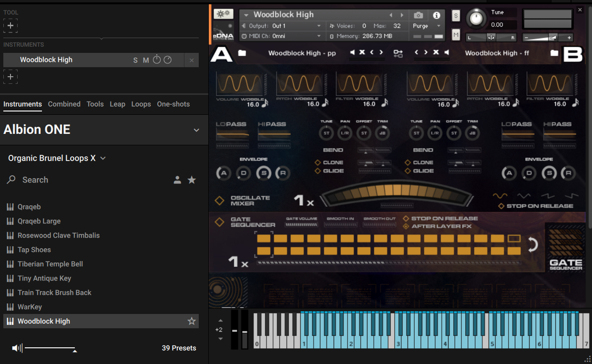Click the Kontakt header S solo button
Screen dimensions: 592x364
(456, 16)
